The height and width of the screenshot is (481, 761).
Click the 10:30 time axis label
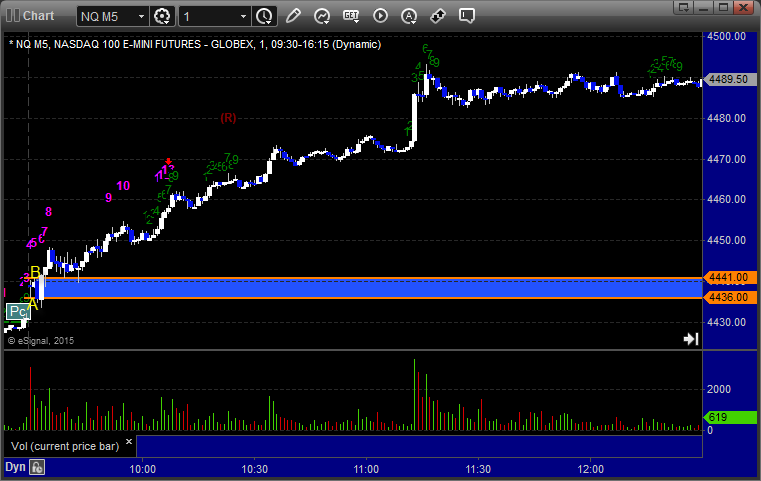(255, 469)
